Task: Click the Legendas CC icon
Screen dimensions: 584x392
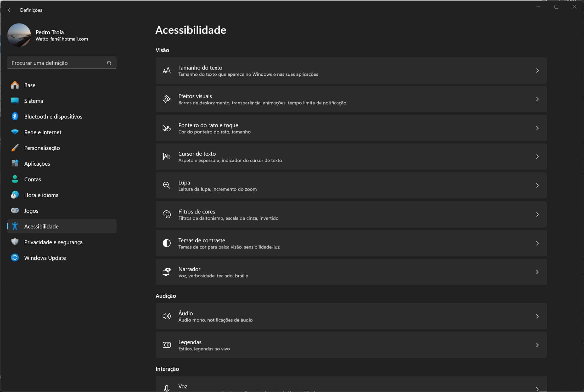Action: click(x=167, y=345)
